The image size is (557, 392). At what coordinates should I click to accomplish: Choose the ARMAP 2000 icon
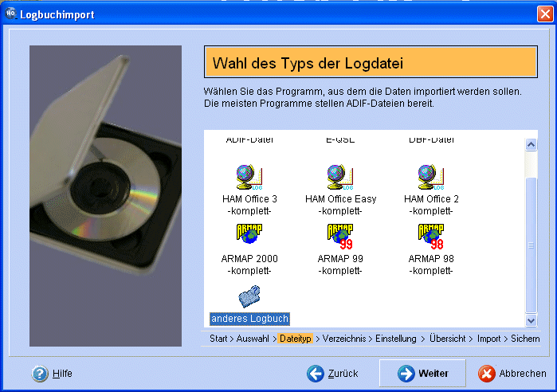point(249,234)
